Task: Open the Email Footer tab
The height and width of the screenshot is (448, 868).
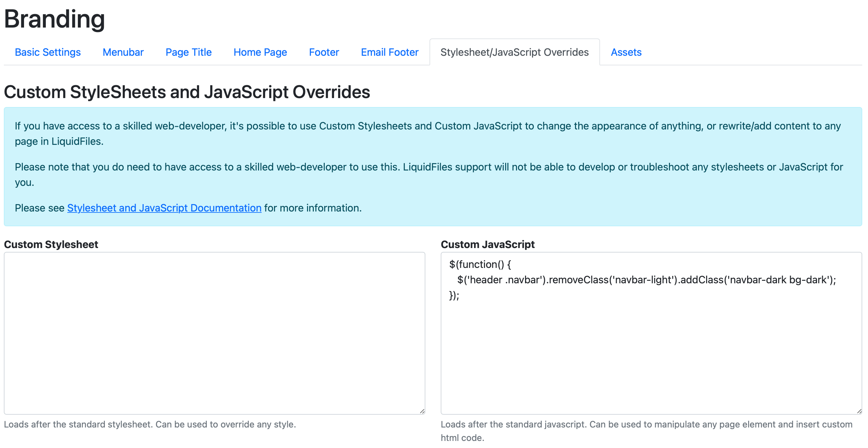Action: [389, 52]
